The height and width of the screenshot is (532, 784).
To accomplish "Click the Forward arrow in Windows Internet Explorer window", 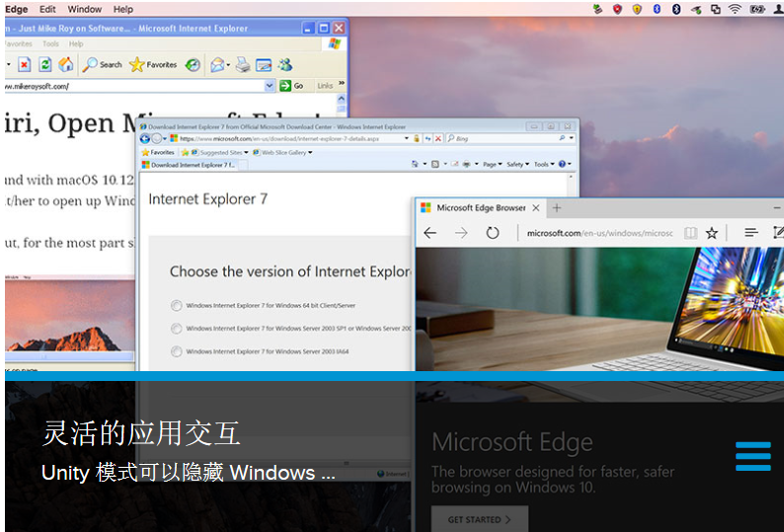I will pos(156,138).
